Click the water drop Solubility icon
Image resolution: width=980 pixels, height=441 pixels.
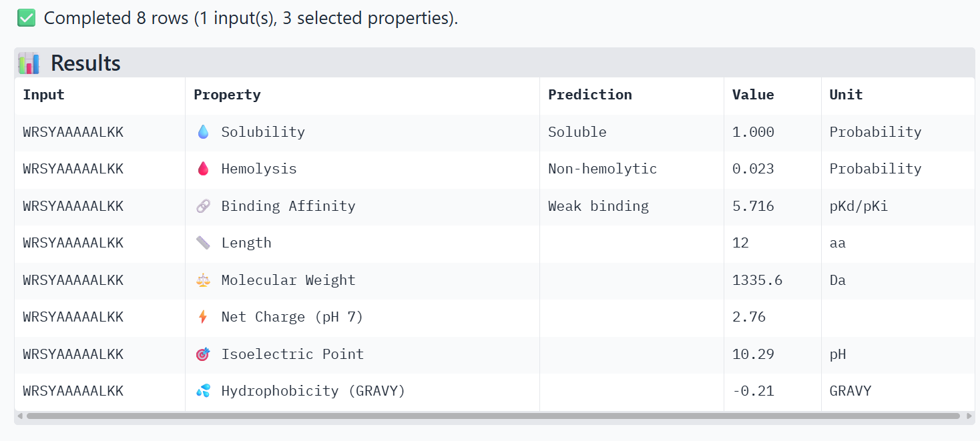coord(203,132)
